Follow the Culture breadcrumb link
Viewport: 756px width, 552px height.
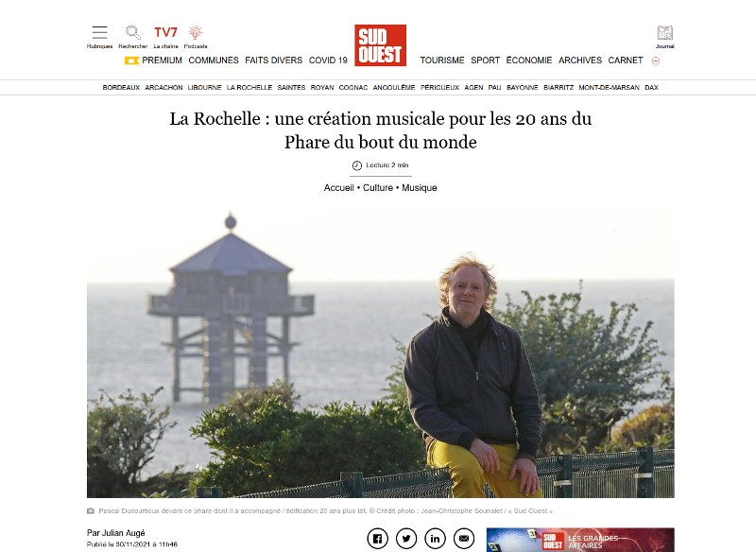(377, 187)
